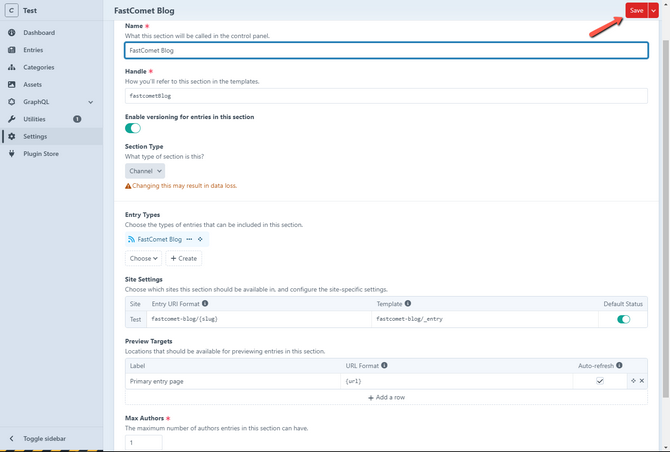Expand the GraphQL submenu chevron
Screen dimensions: 670x452
pos(91,102)
